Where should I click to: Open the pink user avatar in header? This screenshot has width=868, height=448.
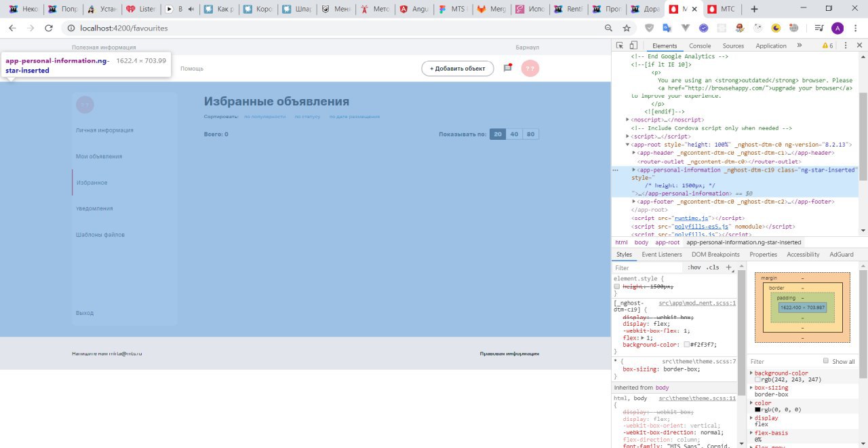(530, 69)
